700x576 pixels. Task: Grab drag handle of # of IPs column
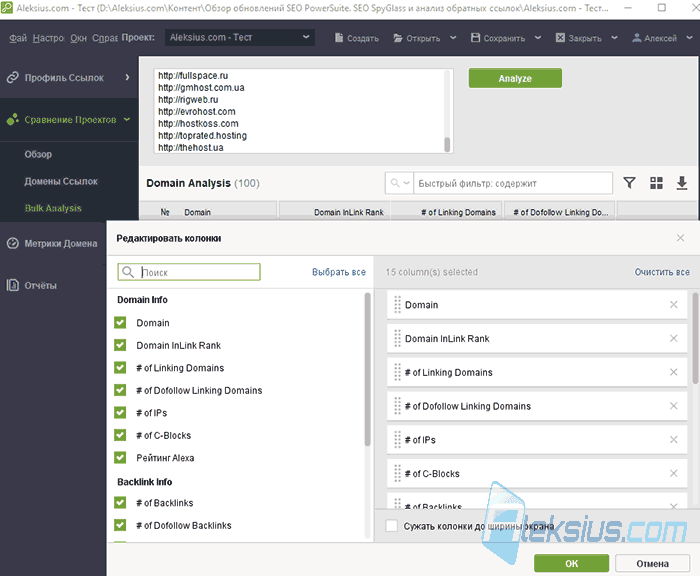[397, 440]
